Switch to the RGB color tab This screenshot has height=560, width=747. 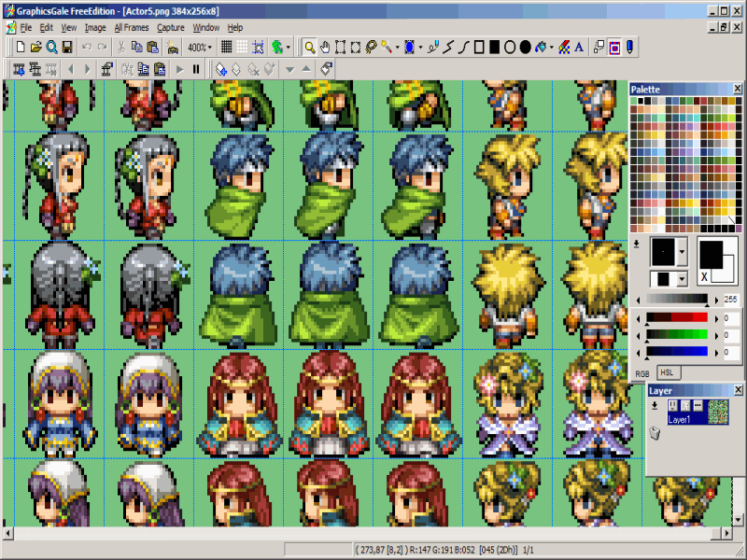(x=642, y=374)
